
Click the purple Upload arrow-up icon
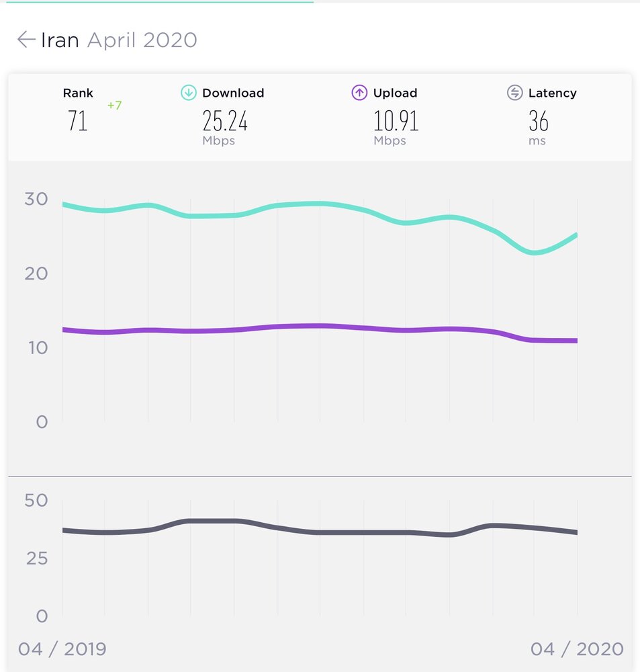(359, 93)
